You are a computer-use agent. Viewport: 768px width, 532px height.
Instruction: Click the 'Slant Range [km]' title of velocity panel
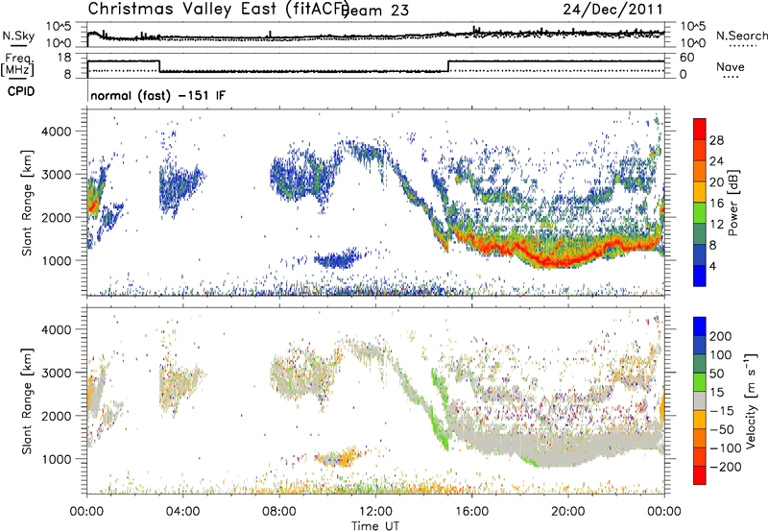27,401
